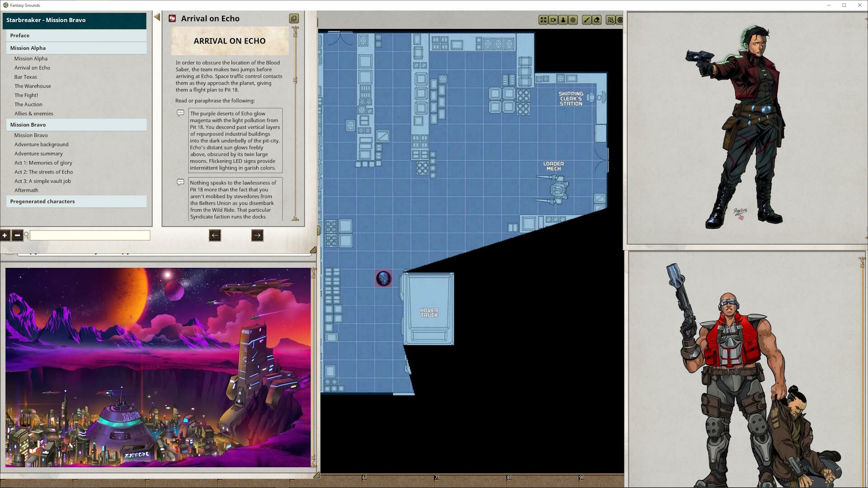Go to next page arrow button
The width and height of the screenshot is (868, 488).
click(x=257, y=235)
